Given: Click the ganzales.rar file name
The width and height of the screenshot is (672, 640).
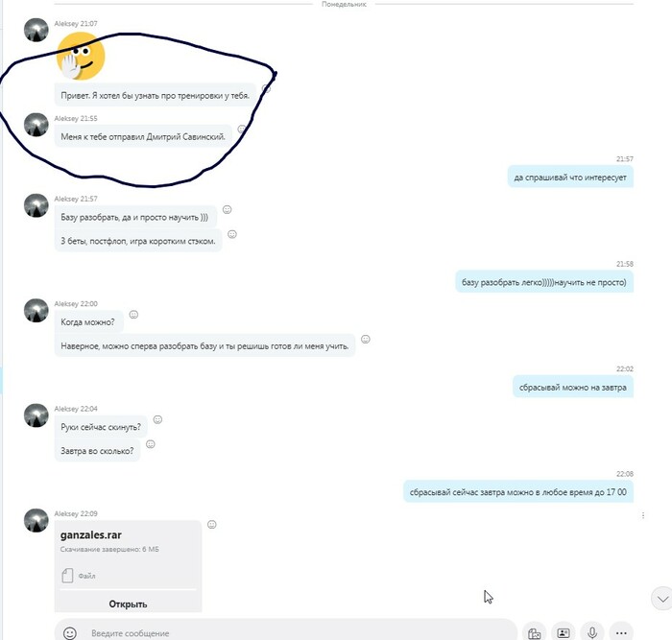Looking at the screenshot, I should (x=91, y=535).
